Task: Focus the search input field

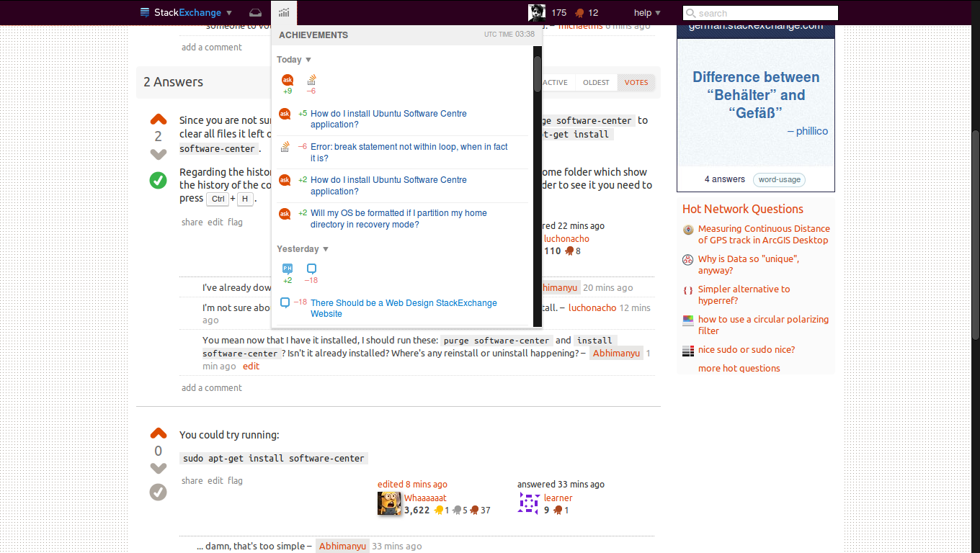Action: pyautogui.click(x=760, y=13)
